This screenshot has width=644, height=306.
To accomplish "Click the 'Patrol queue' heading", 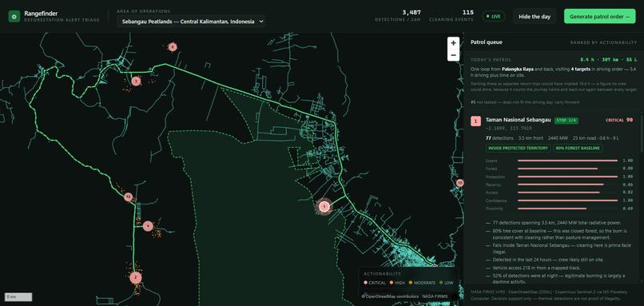I will [487, 42].
